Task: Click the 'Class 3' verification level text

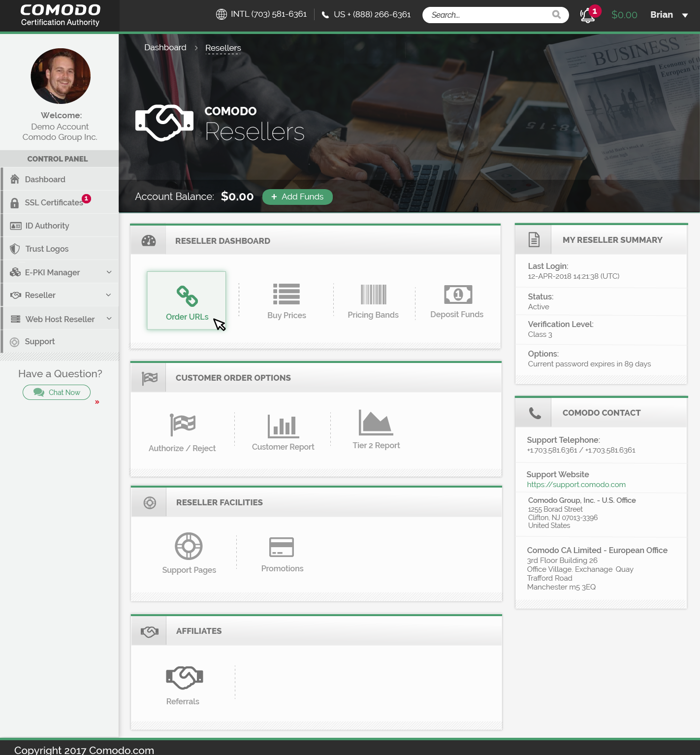Action: click(x=540, y=334)
